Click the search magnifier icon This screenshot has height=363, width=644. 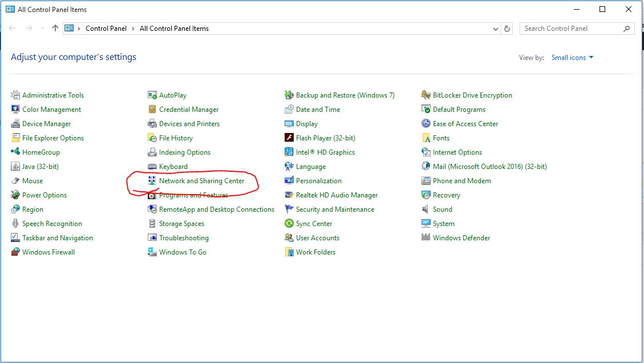[x=626, y=29]
